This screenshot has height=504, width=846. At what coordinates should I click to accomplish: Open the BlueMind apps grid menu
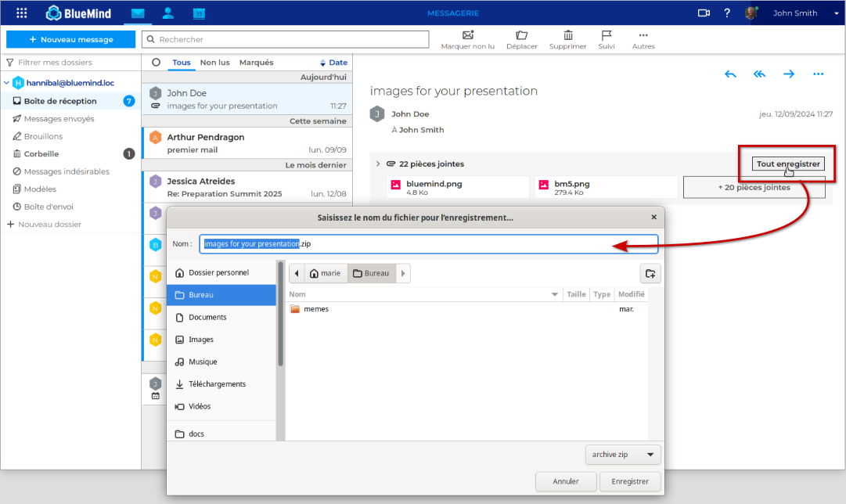point(22,13)
